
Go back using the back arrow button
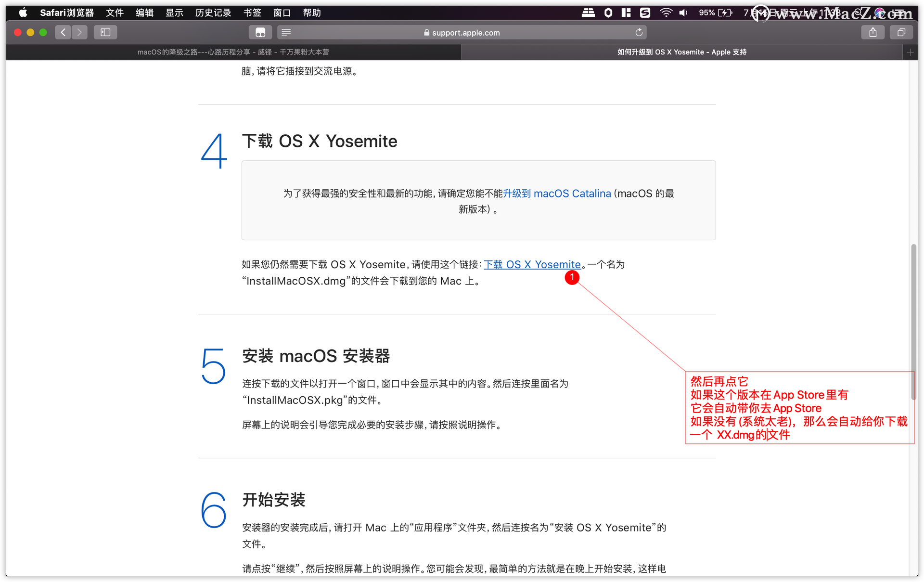(63, 32)
